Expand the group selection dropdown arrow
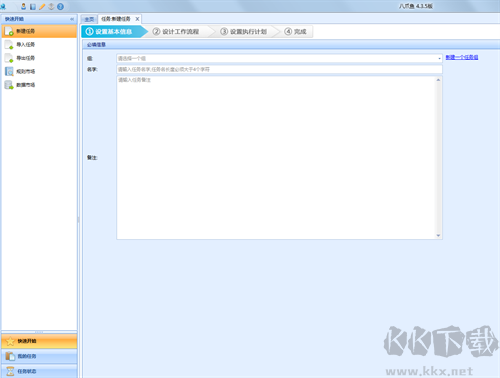 click(439, 58)
